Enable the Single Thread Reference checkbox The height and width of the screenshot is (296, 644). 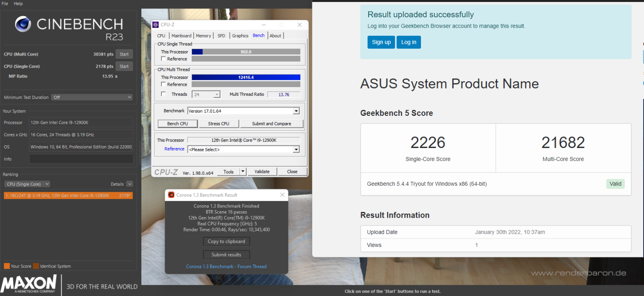pos(163,59)
